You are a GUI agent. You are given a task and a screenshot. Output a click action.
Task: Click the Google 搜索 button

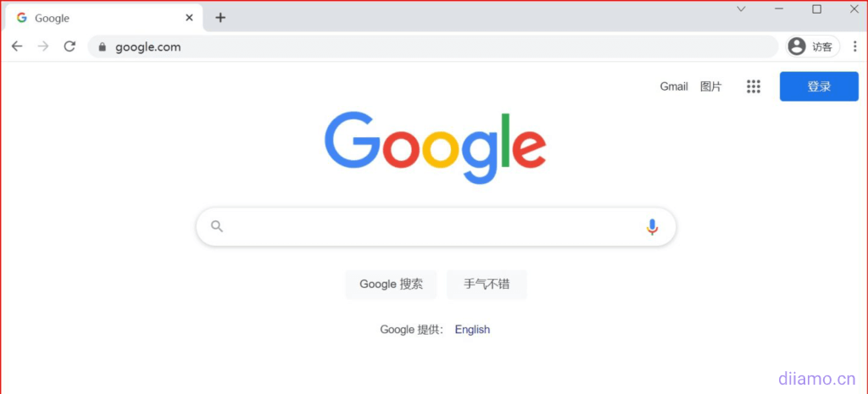pos(392,285)
